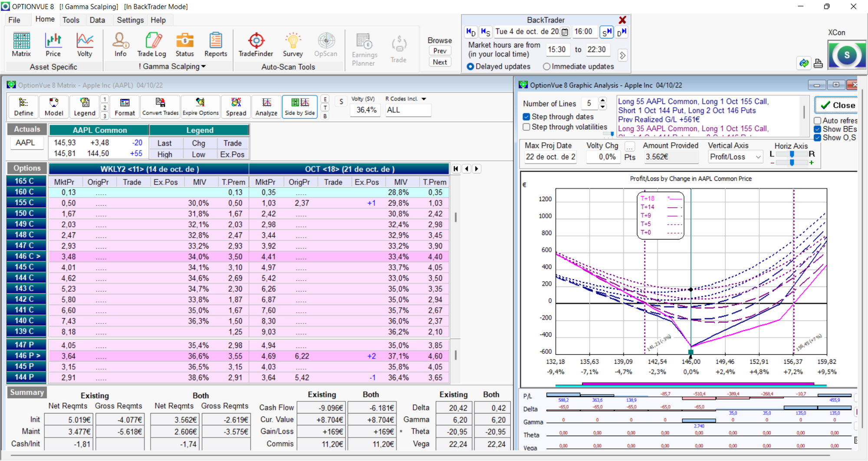
Task: Increase the Number of Lines stepper
Action: coord(603,100)
